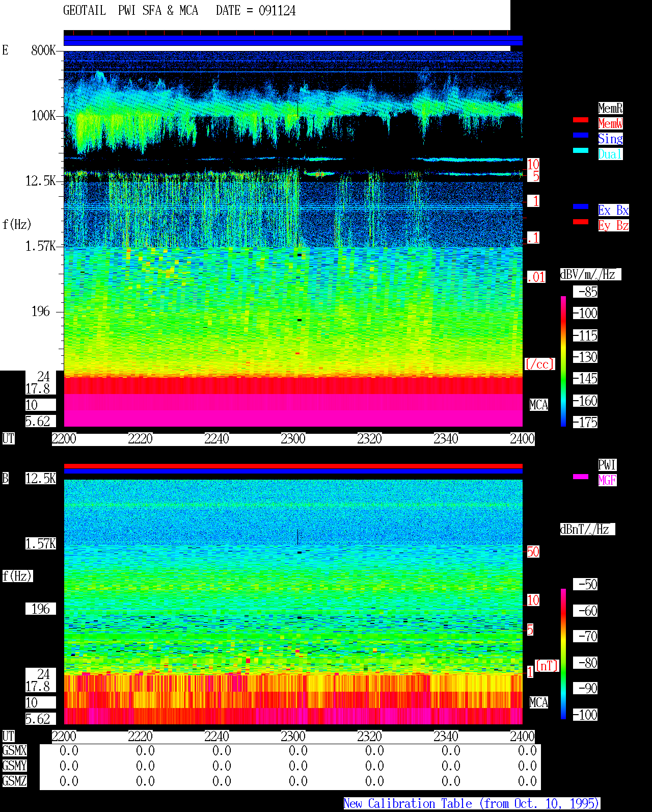Click the [nT] magnetic field axis label

pos(547,666)
